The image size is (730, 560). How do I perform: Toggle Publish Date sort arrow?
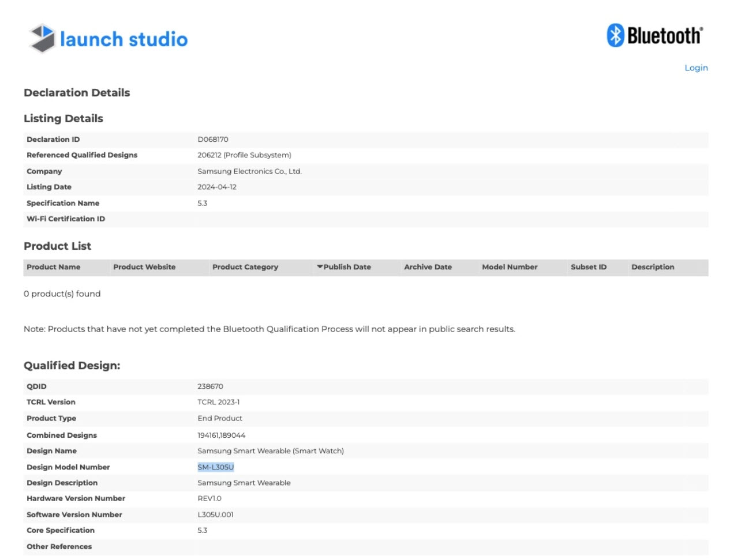tap(320, 266)
